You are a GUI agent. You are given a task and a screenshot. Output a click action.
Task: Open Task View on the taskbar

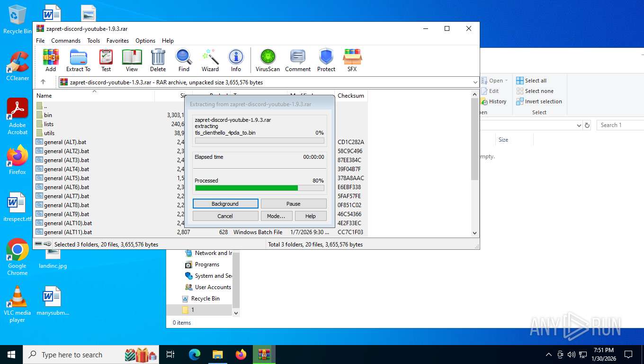[170, 354]
